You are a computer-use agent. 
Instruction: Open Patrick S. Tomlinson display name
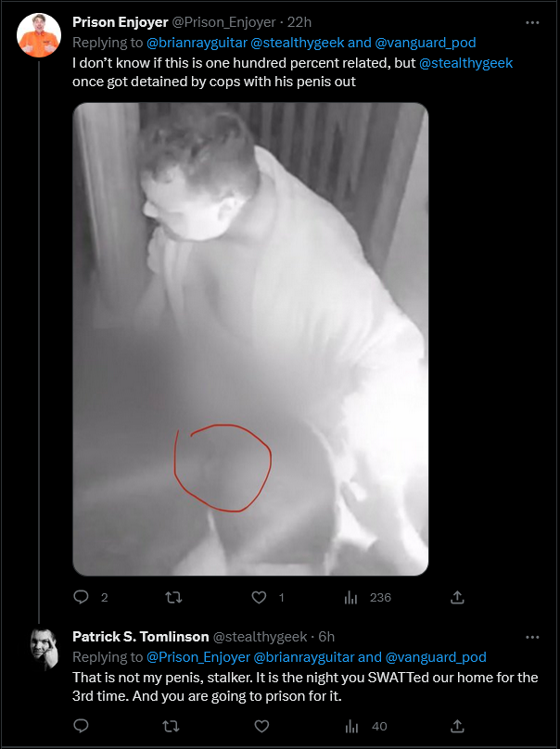point(141,637)
